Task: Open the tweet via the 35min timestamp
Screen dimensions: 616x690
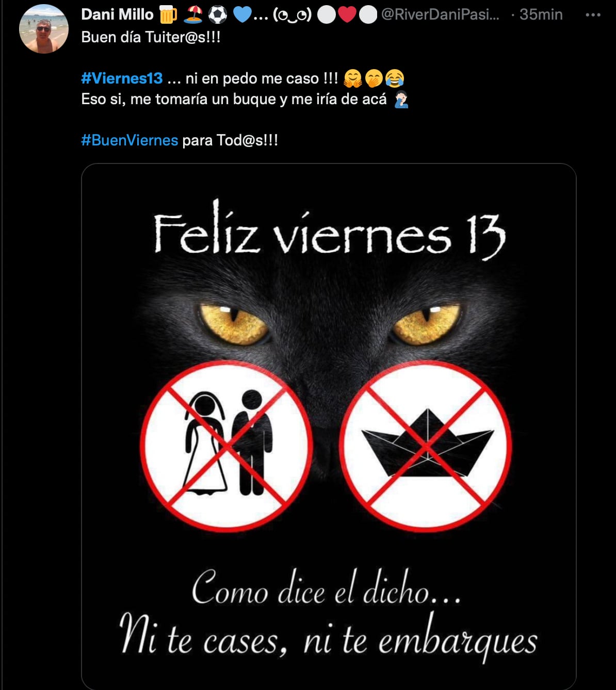Action: click(x=541, y=14)
